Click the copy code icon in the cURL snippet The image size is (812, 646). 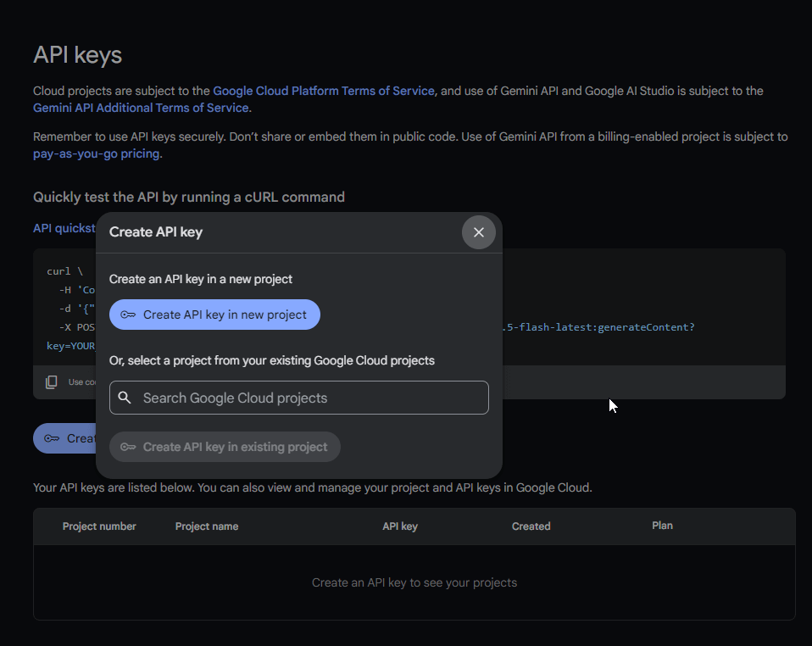[52, 381]
